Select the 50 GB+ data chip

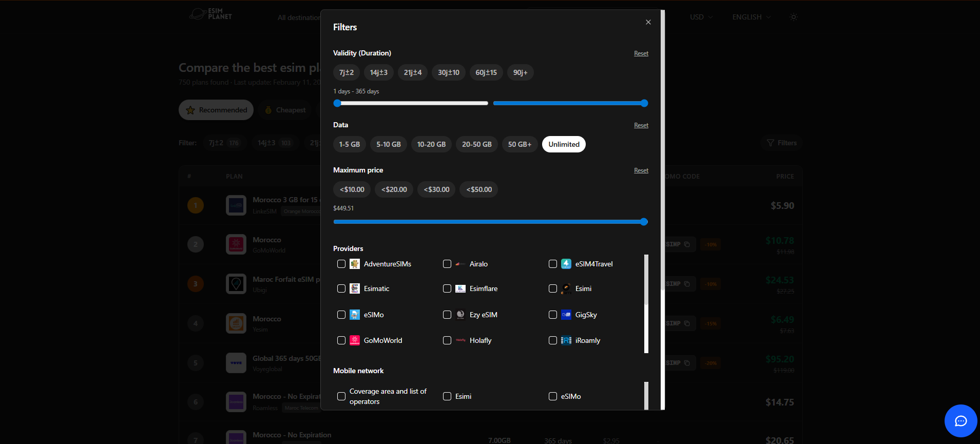(x=520, y=144)
